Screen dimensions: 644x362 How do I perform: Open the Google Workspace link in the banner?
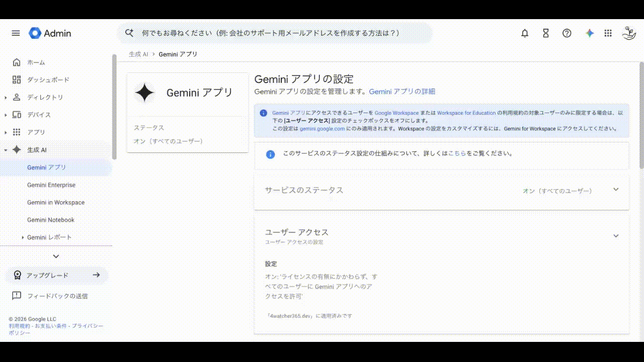pyautogui.click(x=396, y=113)
